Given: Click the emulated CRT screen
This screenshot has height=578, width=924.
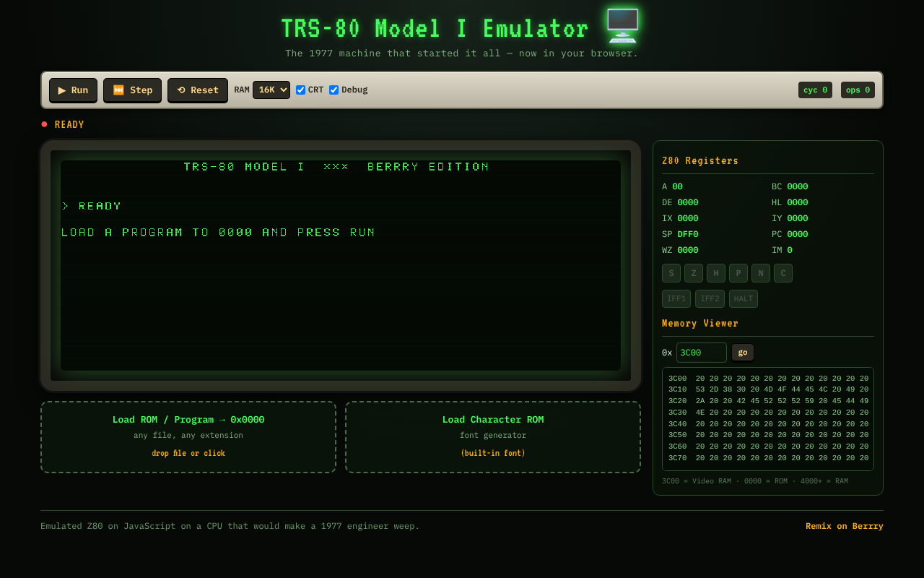Looking at the screenshot, I should (341, 265).
